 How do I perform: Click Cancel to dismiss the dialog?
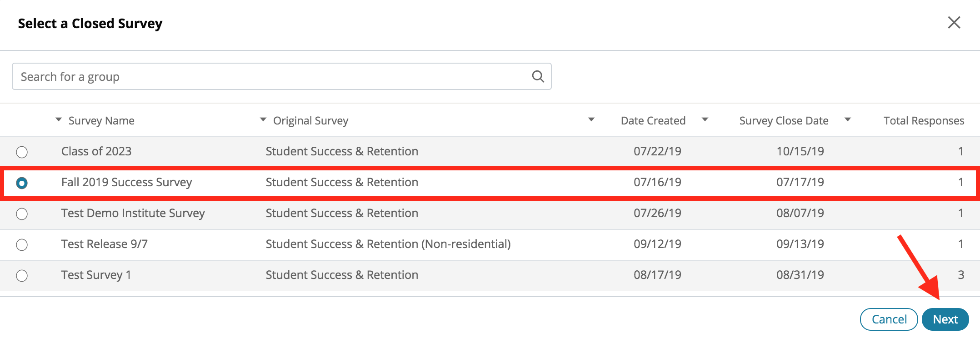pos(889,319)
